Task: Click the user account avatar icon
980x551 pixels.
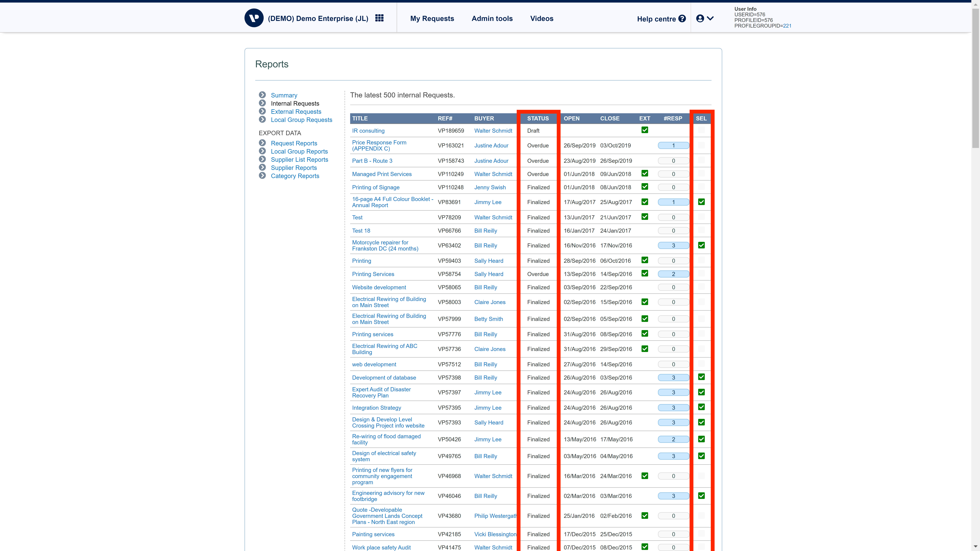Action: pos(700,18)
